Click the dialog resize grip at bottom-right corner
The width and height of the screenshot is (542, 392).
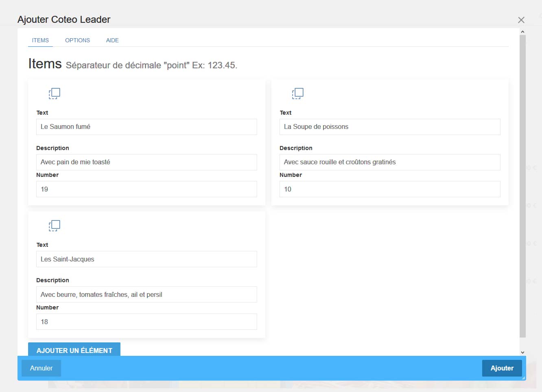coord(523,378)
